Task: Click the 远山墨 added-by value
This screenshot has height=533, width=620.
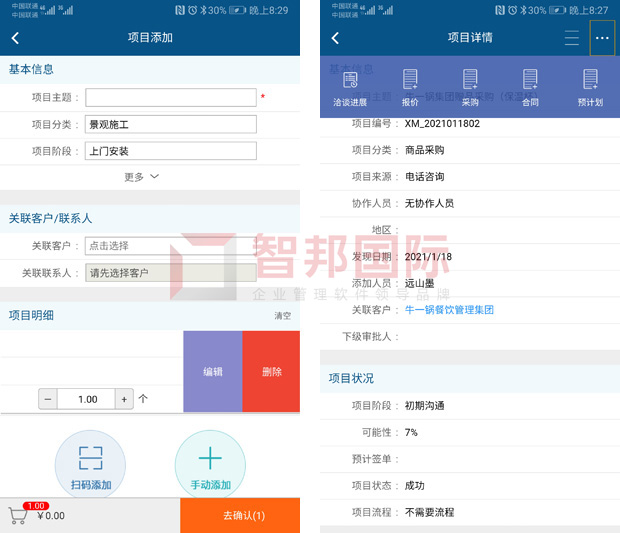Action: (420, 283)
